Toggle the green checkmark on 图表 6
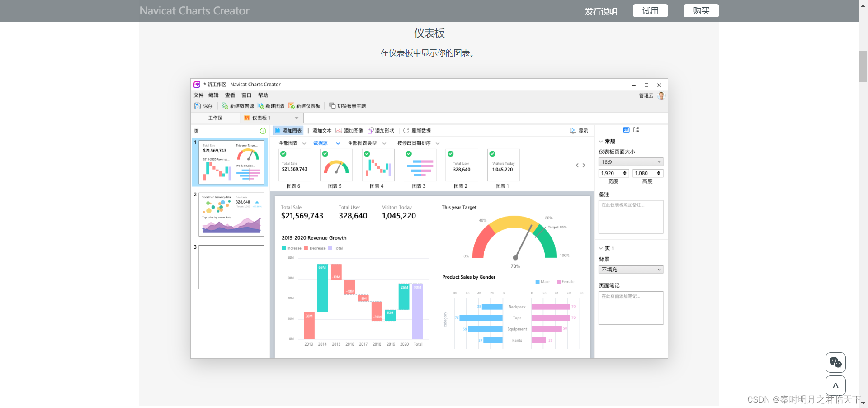 click(x=283, y=154)
